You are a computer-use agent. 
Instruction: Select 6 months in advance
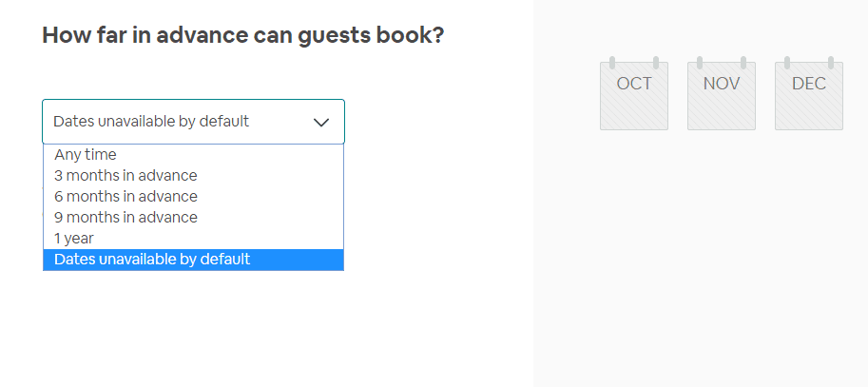(x=193, y=197)
